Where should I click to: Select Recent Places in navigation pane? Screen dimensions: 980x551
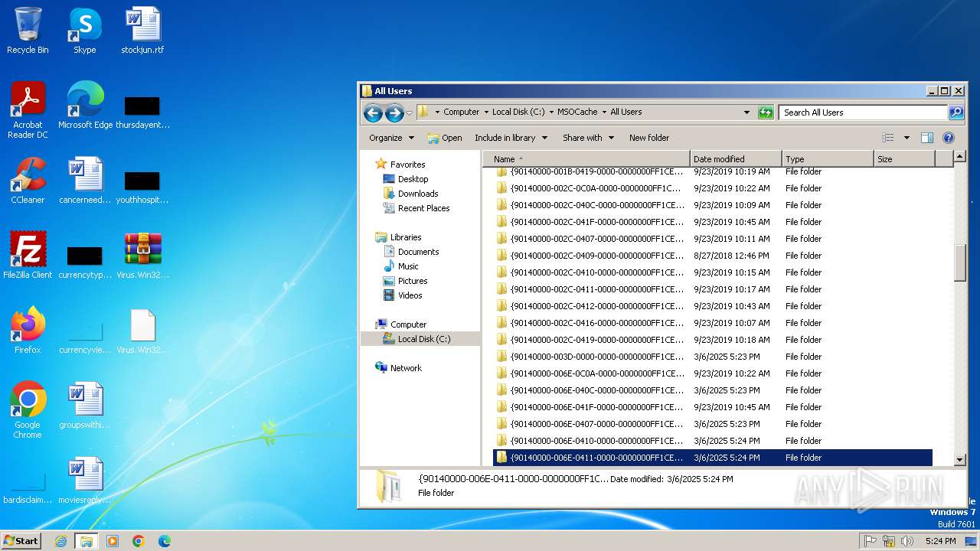[416, 208]
